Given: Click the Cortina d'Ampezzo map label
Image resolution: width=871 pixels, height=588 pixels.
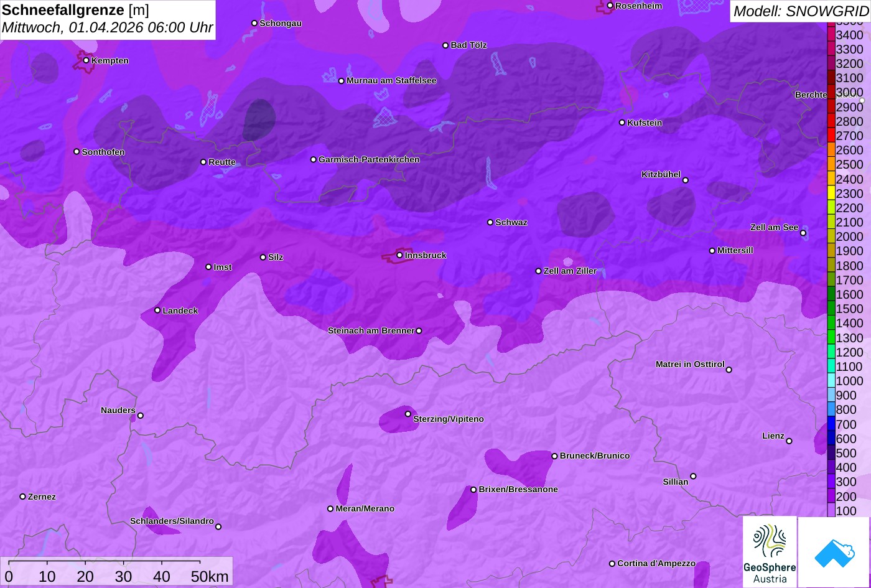Looking at the screenshot, I should tap(656, 563).
